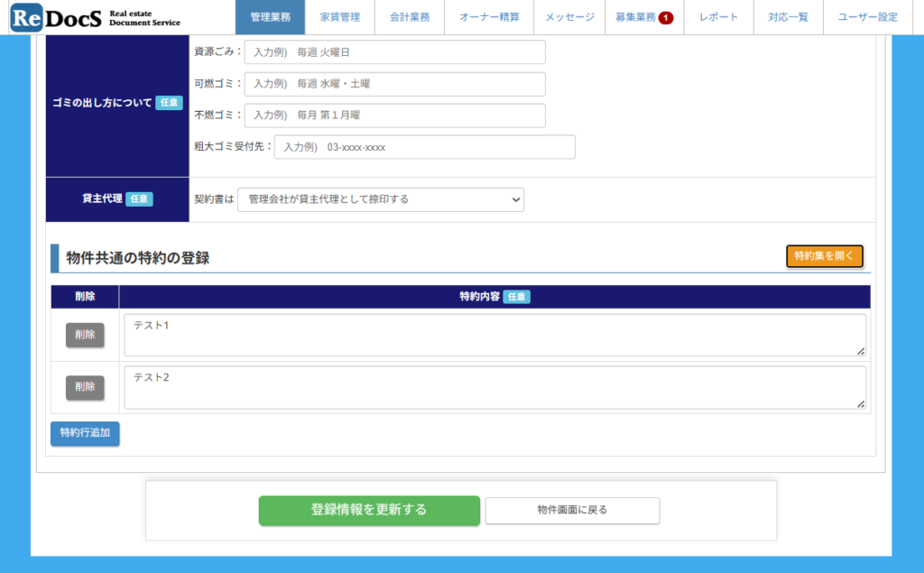The image size is (924, 573).
Task: Open the ユーザー設定 tab
Action: click(x=867, y=17)
